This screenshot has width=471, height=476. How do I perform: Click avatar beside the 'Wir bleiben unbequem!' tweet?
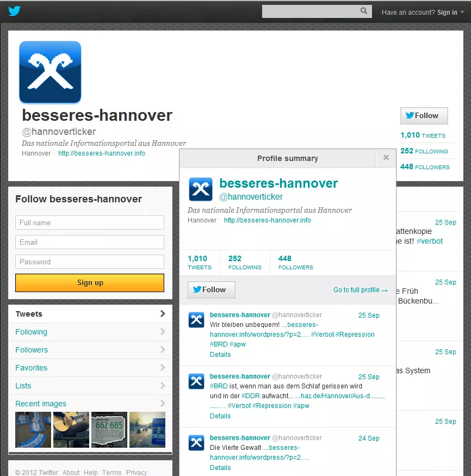pos(196,320)
